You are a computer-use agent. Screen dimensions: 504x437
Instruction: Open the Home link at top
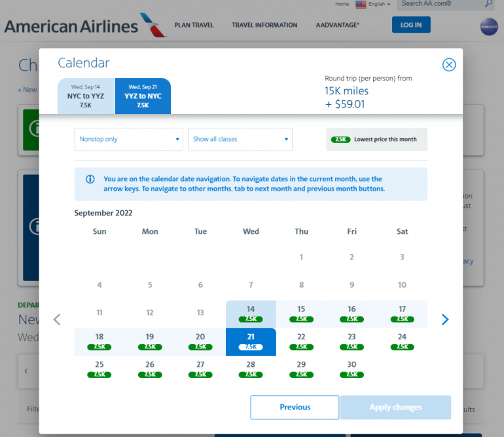point(342,5)
